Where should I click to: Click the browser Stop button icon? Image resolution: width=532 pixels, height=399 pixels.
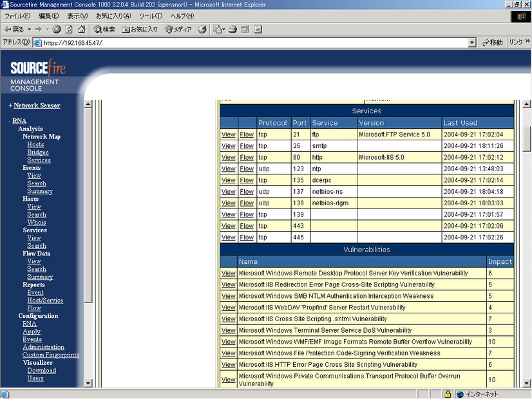(x=57, y=29)
